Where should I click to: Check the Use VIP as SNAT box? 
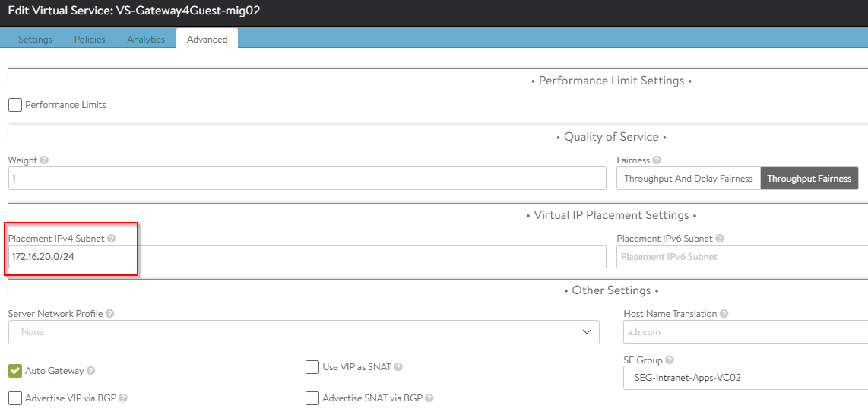pyautogui.click(x=312, y=367)
